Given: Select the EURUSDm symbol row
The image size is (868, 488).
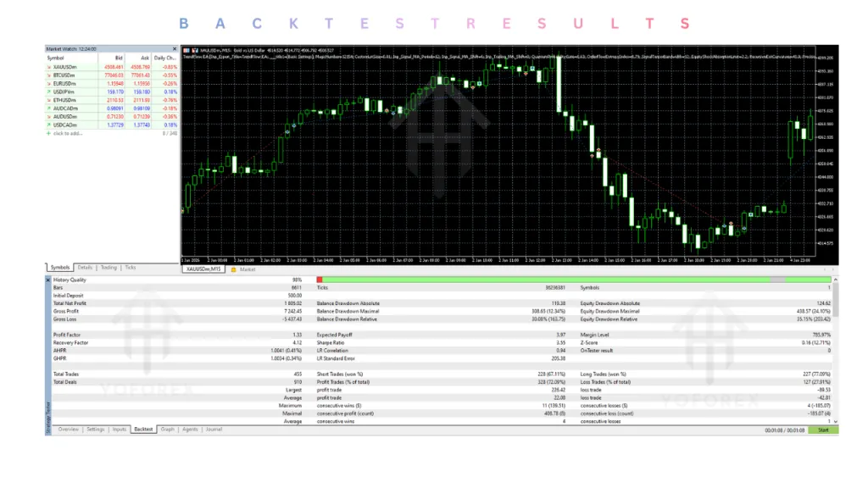Looking at the screenshot, I should [x=111, y=84].
